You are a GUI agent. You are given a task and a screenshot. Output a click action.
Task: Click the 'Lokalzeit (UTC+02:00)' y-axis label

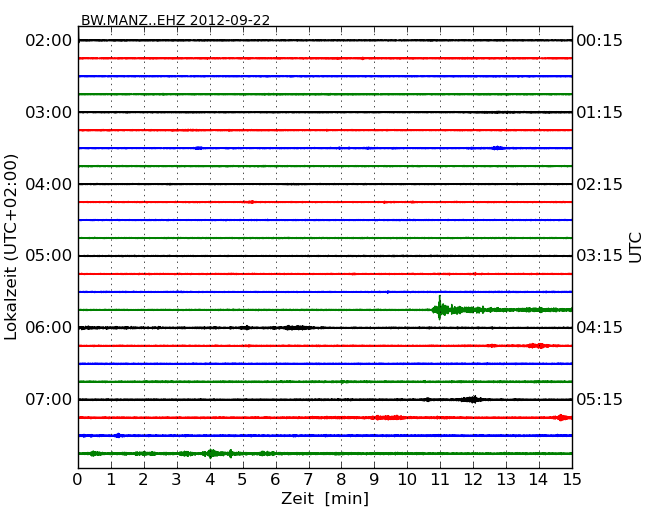[x=12, y=247]
